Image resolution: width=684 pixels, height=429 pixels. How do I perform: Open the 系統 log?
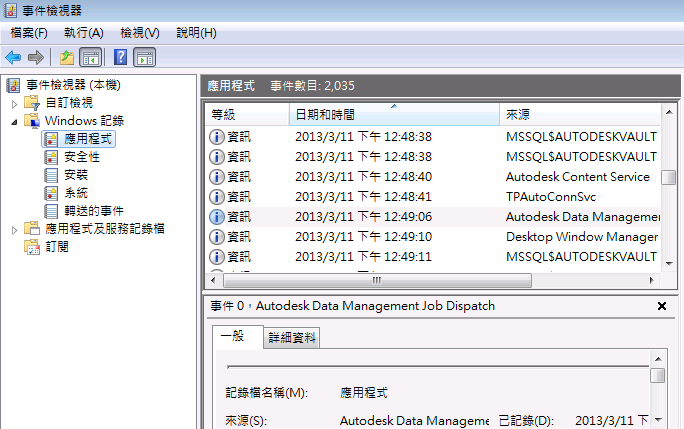(x=76, y=192)
